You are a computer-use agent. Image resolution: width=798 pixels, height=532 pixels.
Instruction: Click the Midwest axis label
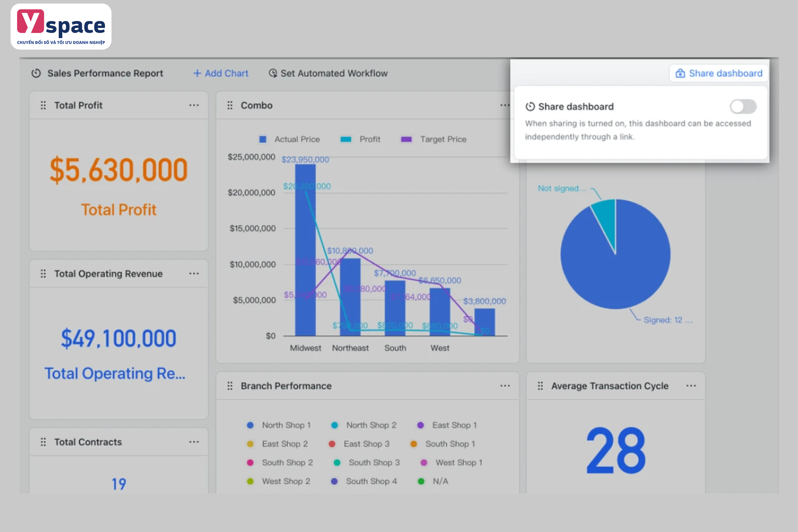[305, 348]
